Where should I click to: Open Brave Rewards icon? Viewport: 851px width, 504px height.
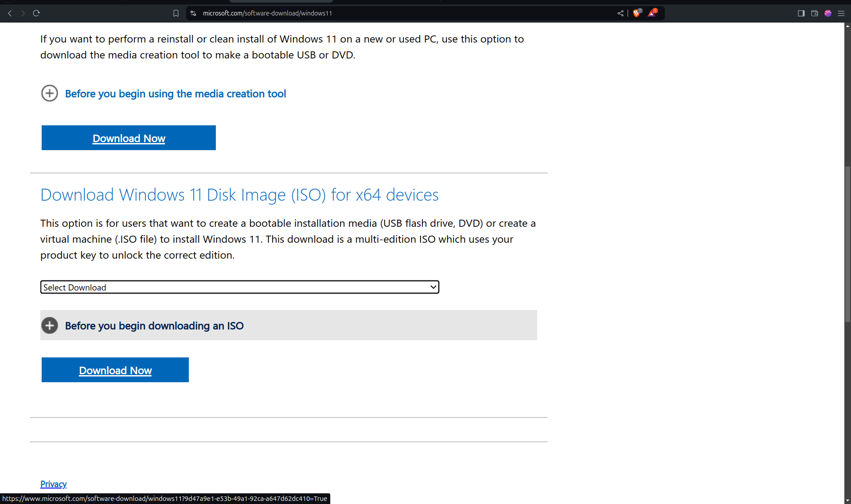[652, 13]
